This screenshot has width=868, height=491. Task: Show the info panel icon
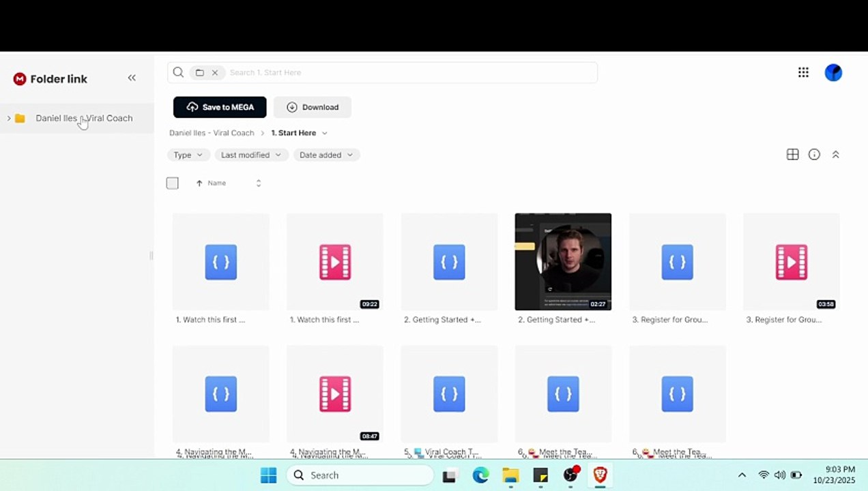[x=814, y=155]
